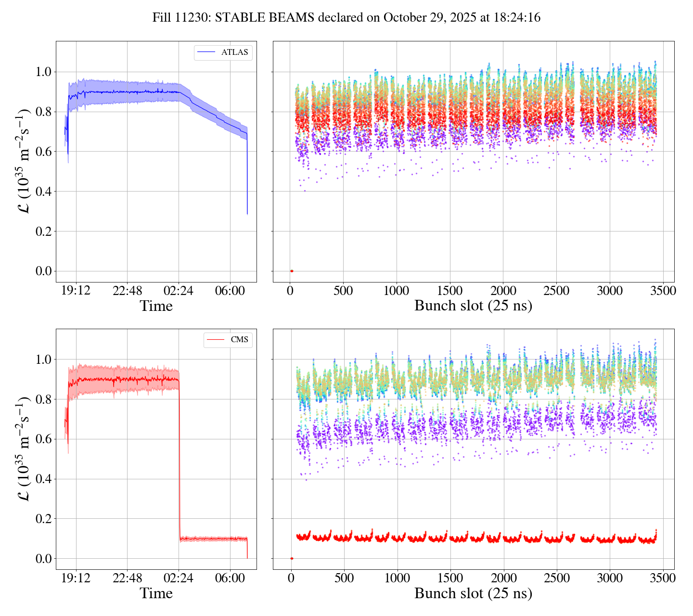The image size is (693, 616).
Task: Click the Fill 11230 STABLE BEAMS title
Action: (x=346, y=18)
